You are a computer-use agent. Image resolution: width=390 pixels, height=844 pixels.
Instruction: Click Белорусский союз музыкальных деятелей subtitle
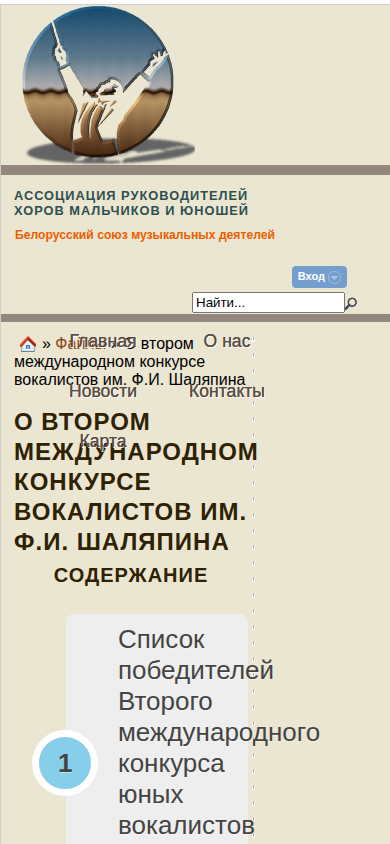tap(145, 235)
